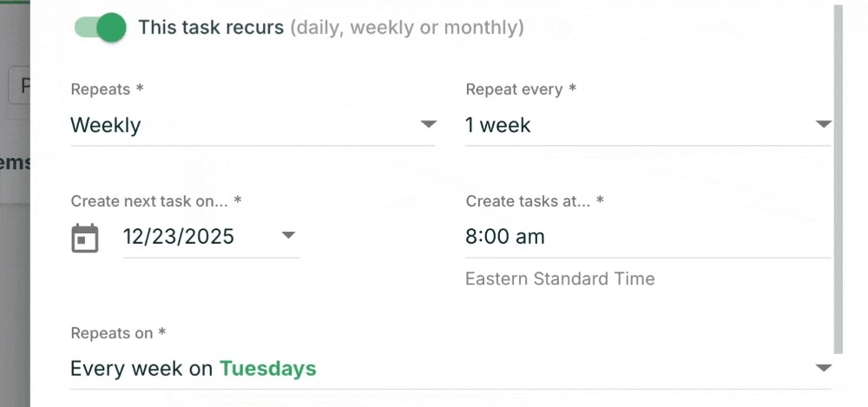Click the calendar icon beside the date
The image size is (868, 407).
85,238
